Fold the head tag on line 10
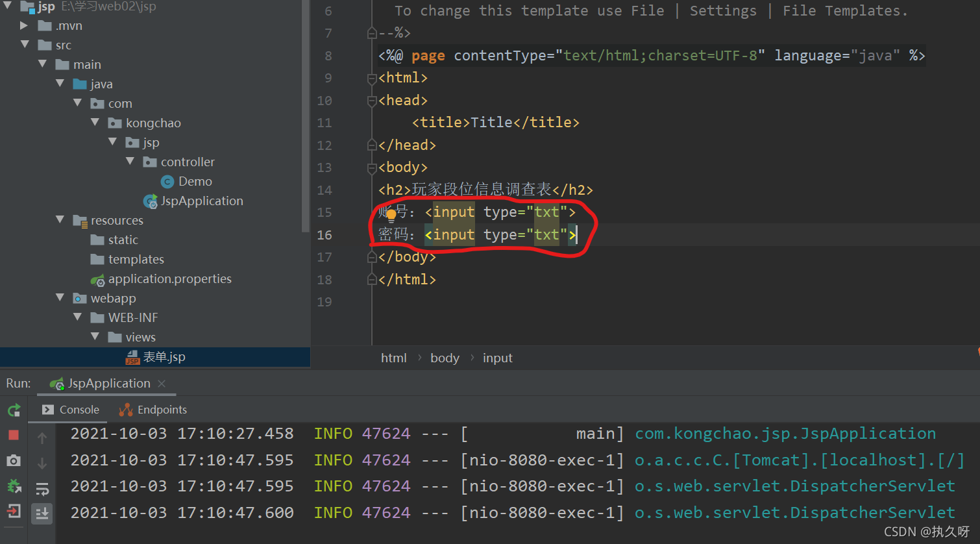 [x=372, y=101]
